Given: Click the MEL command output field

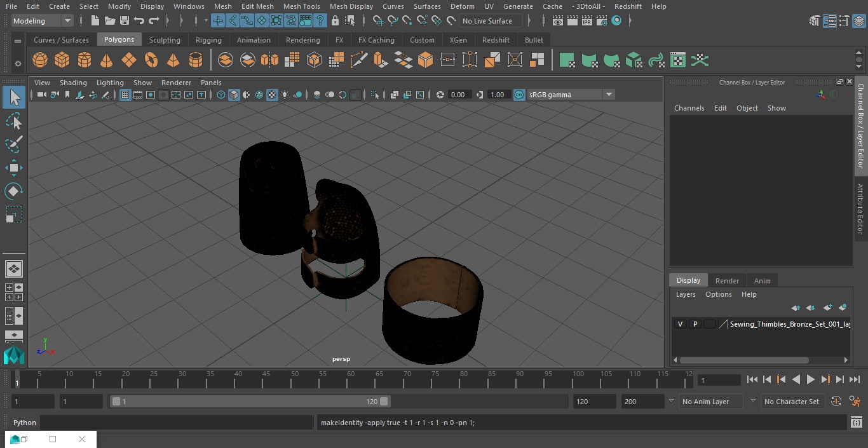Looking at the screenshot, I should pos(581,423).
